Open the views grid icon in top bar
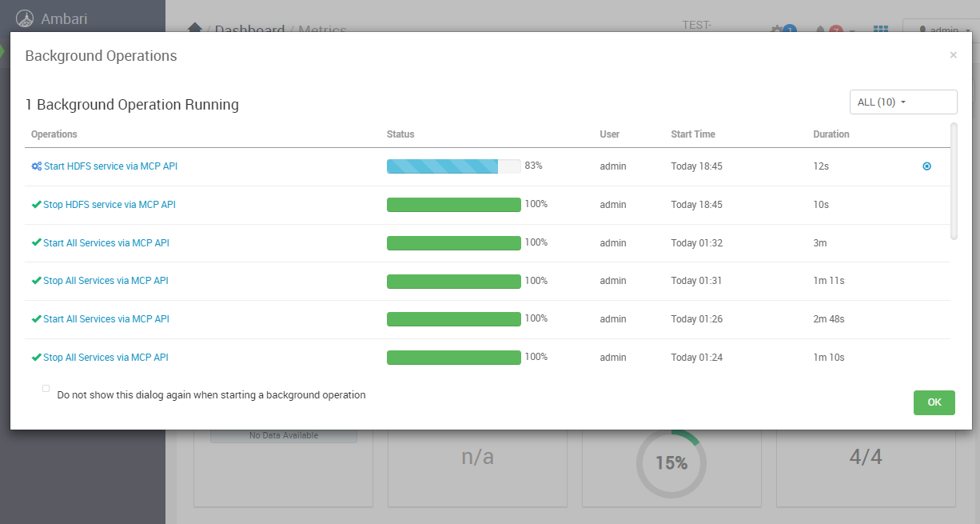This screenshot has width=980, height=524. (x=880, y=30)
